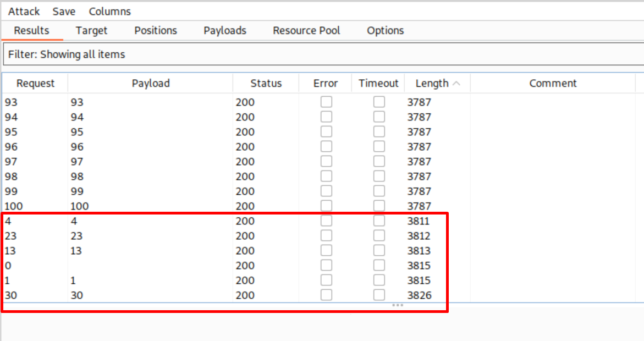This screenshot has height=341, width=644.
Task: Toggle Error checkbox for request 93
Action: click(x=326, y=102)
